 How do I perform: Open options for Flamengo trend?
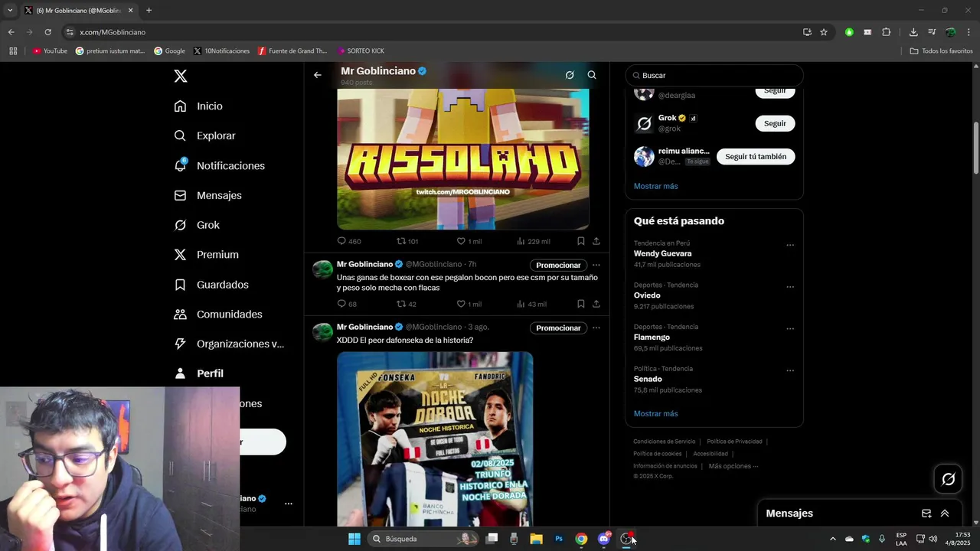[790, 329]
